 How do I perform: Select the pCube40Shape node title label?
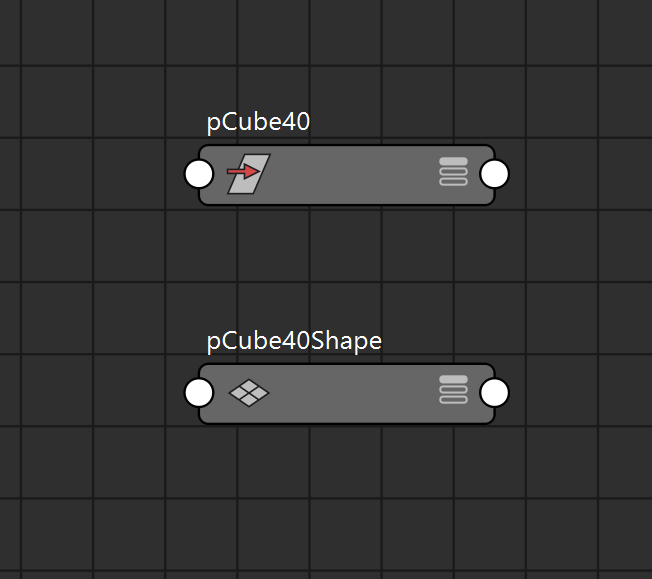pyautogui.click(x=294, y=341)
